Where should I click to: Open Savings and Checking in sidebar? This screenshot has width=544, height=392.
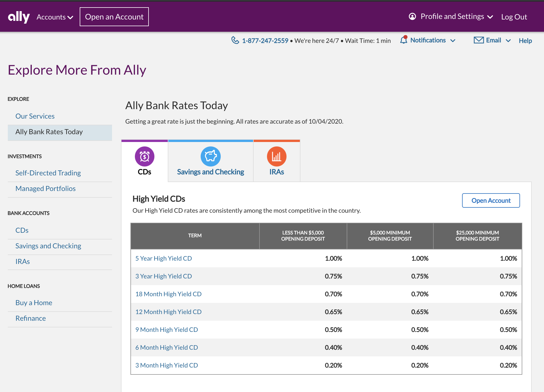tap(48, 246)
